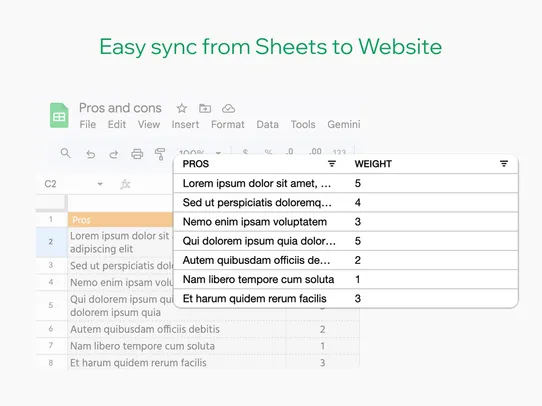Click weight value 1 in table
The width and height of the screenshot is (542, 406).
(358, 279)
